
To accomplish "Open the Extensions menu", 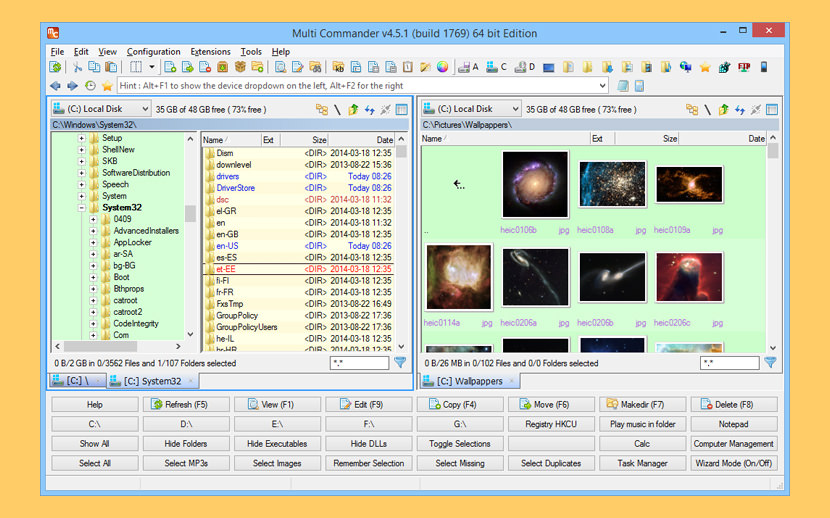I will coord(210,52).
